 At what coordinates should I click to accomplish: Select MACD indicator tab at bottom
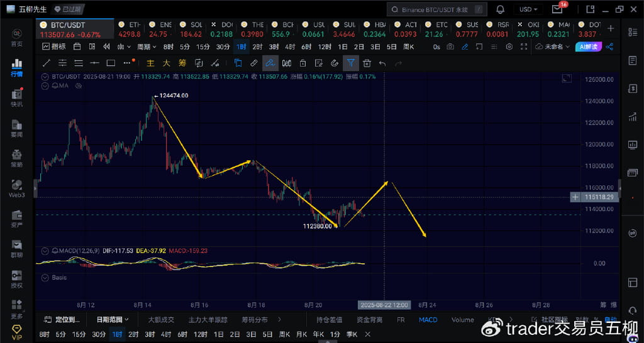click(428, 320)
